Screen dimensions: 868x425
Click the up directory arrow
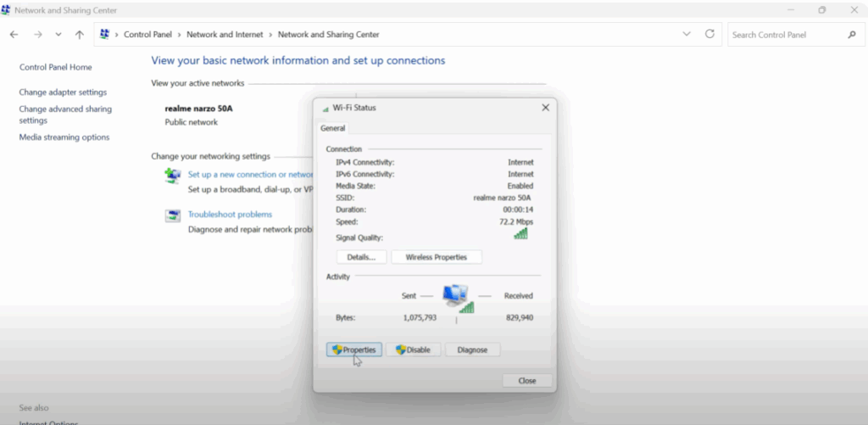click(x=79, y=35)
